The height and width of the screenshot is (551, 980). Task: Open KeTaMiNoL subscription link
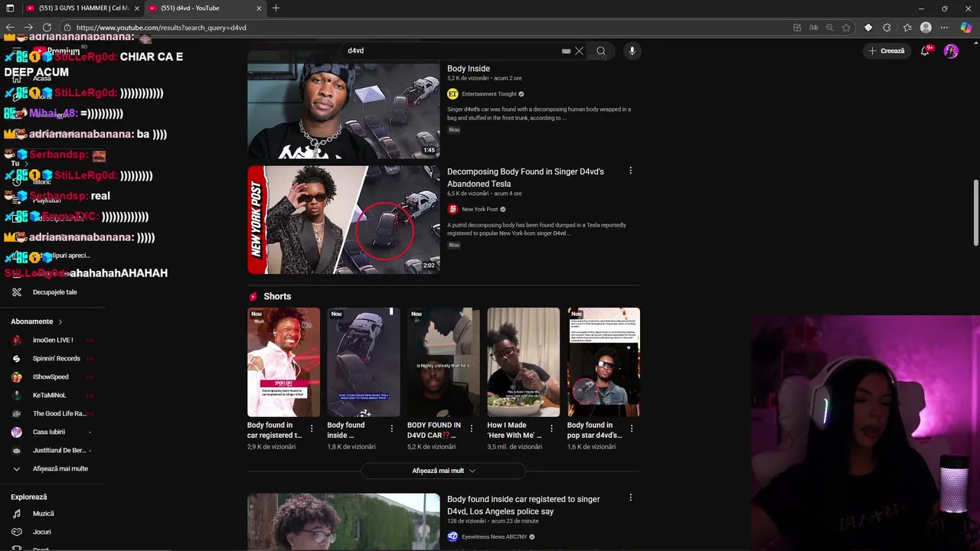coord(49,396)
